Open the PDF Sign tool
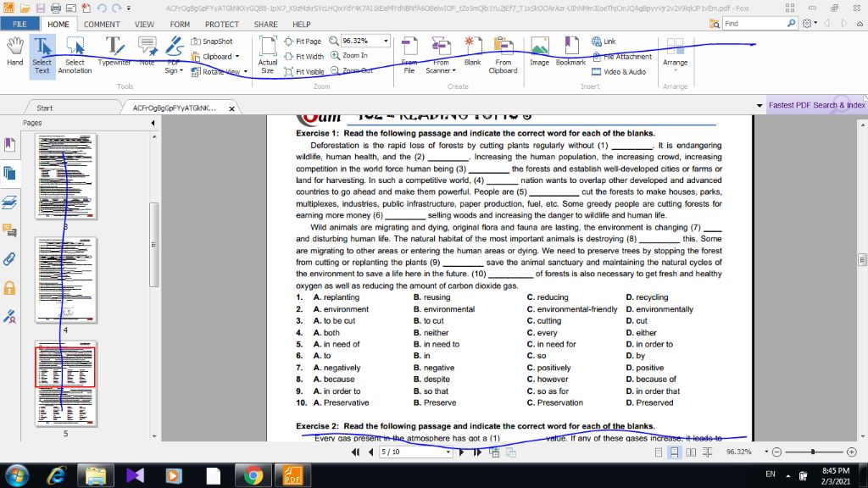Image resolution: width=868 pixels, height=488 pixels. pyautogui.click(x=174, y=55)
